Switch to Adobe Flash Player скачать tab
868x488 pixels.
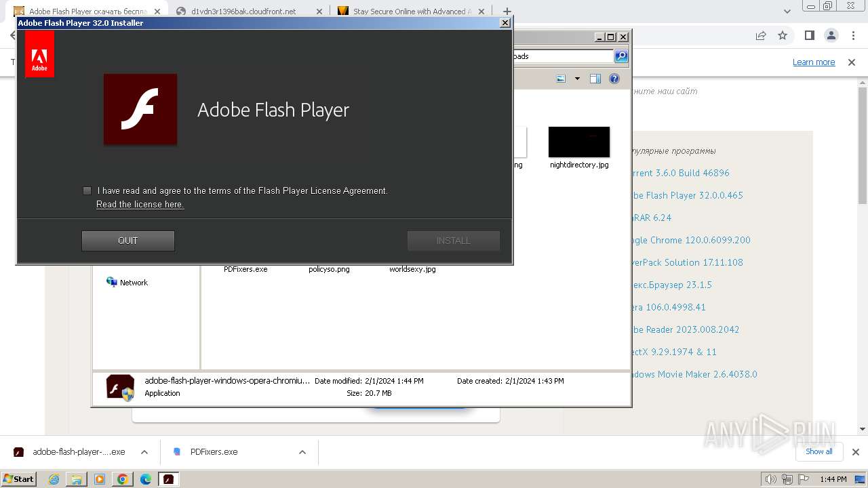[x=88, y=12]
